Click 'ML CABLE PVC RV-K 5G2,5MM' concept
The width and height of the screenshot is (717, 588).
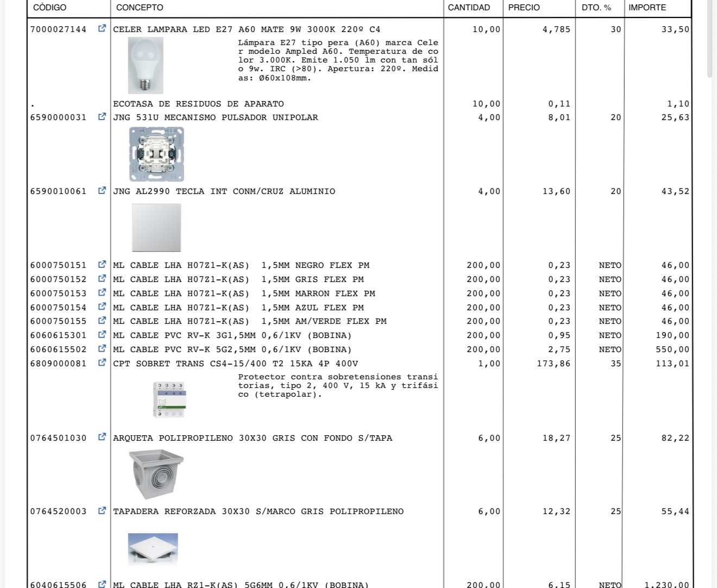(x=232, y=349)
